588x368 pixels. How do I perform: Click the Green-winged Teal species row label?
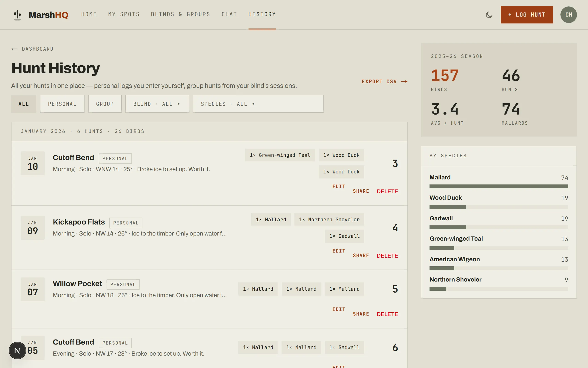click(x=456, y=239)
